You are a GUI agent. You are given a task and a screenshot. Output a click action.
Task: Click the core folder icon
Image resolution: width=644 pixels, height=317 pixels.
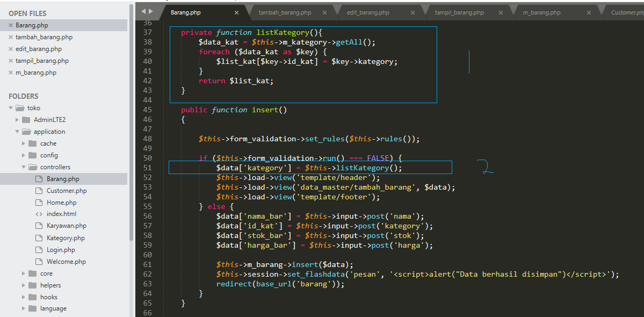(x=33, y=273)
